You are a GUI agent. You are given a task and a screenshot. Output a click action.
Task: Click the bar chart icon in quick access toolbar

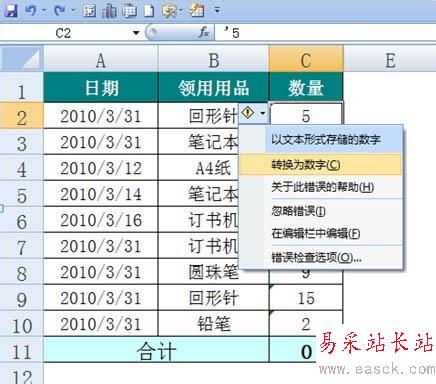[109, 10]
